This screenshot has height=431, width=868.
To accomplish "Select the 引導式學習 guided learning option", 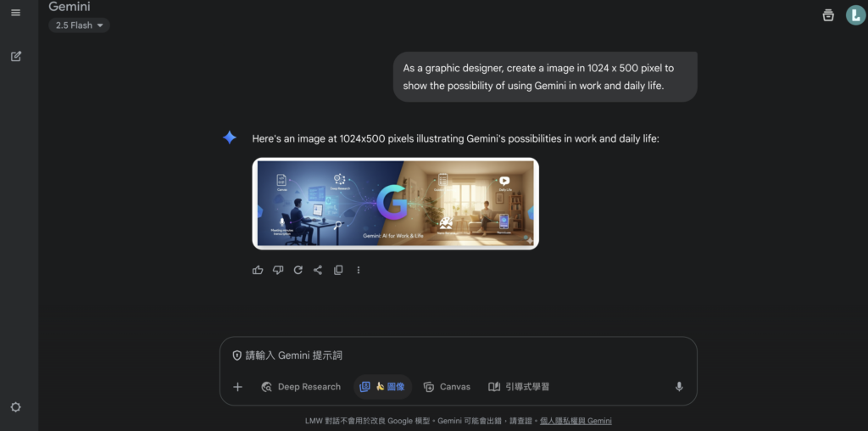I will [519, 387].
